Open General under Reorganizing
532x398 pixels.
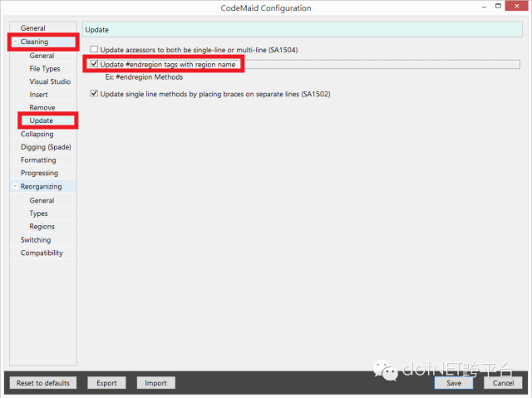[42, 200]
